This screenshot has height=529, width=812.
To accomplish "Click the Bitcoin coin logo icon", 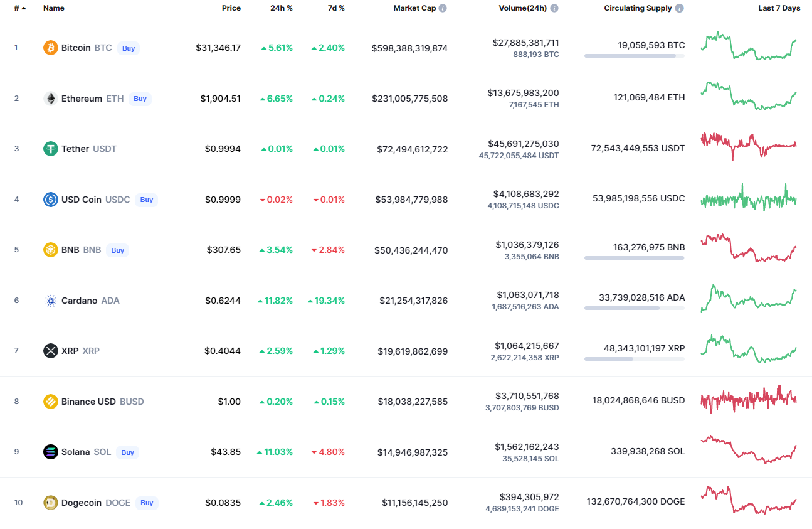I will (x=51, y=48).
